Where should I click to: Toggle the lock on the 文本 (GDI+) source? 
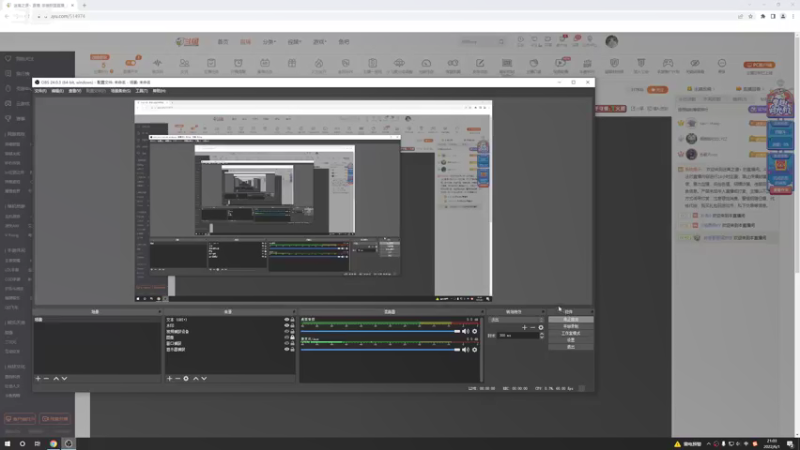click(x=292, y=320)
